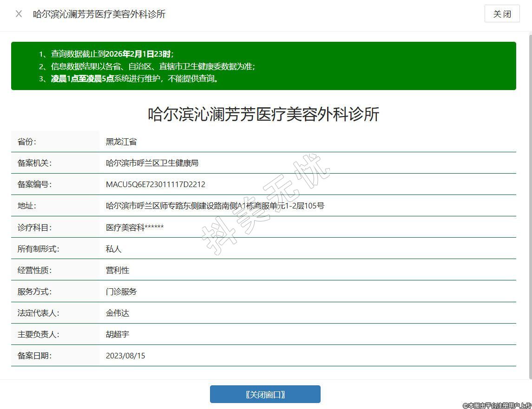Click the blue 关闭窗口 button

[x=265, y=395]
